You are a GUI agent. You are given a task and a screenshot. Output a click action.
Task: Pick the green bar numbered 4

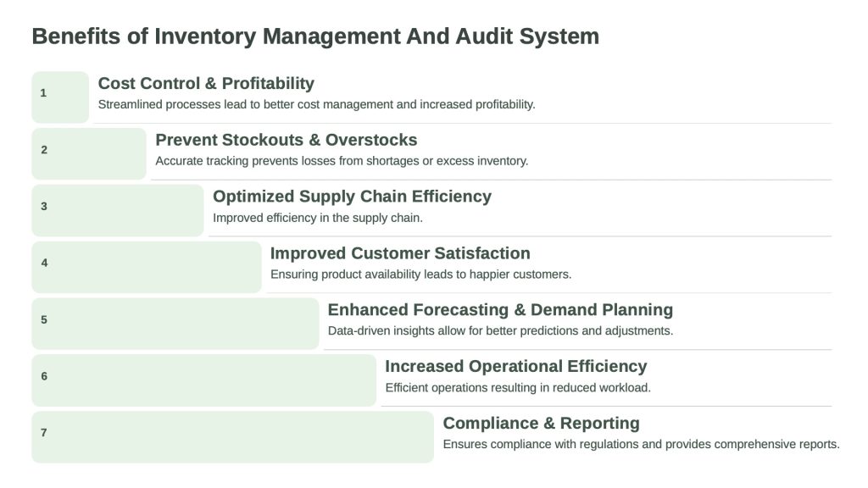147,267
